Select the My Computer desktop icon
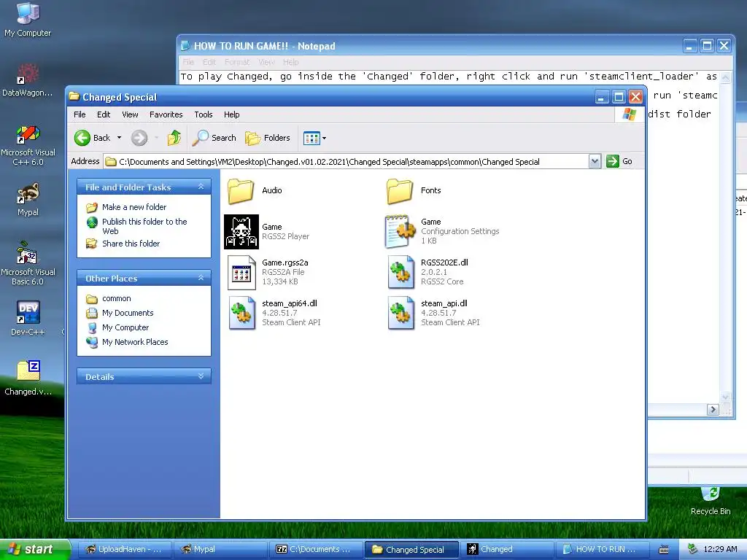Screen dimensions: 747x560 [x=28, y=20]
